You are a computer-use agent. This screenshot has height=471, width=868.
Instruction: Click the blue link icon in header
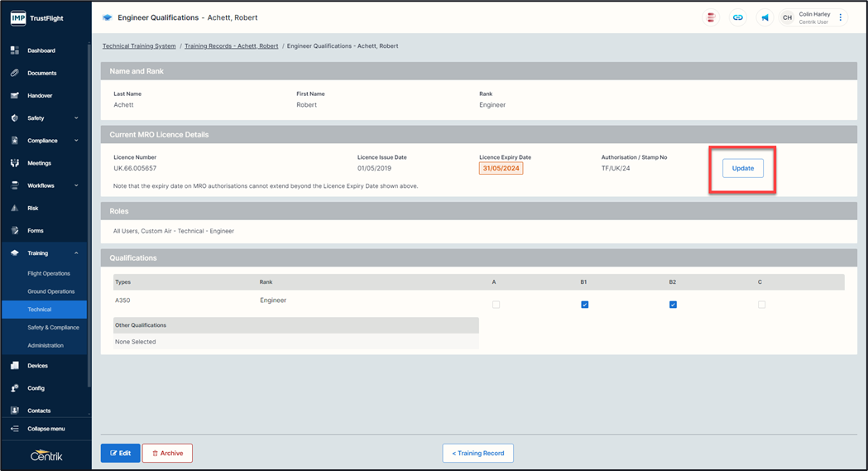(737, 17)
